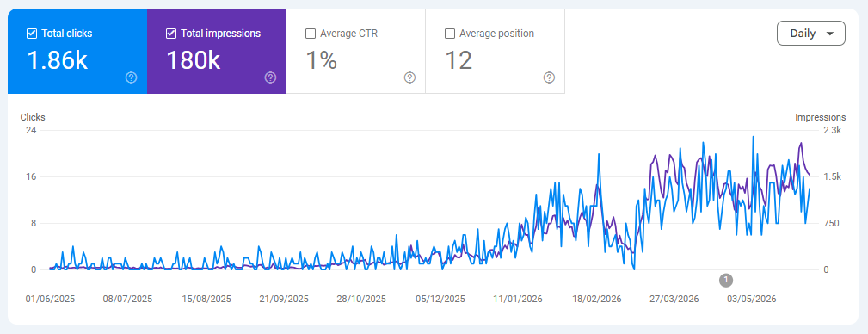Uncheck the Total impressions checkbox
The image size is (868, 334).
pos(171,34)
